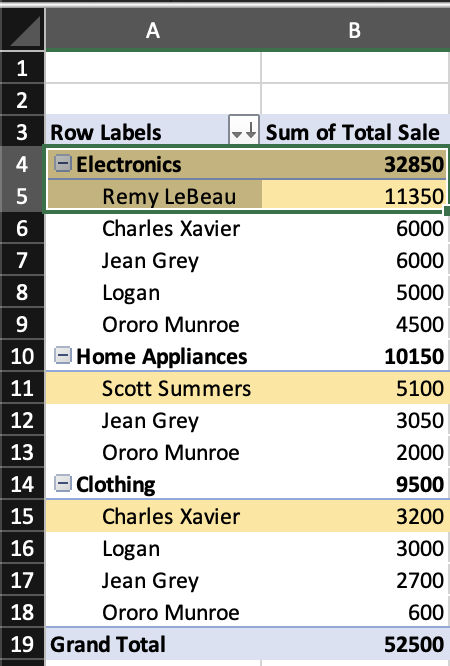The width and height of the screenshot is (450, 666).
Task: Click the select-all corner triangle
Action: point(23,30)
